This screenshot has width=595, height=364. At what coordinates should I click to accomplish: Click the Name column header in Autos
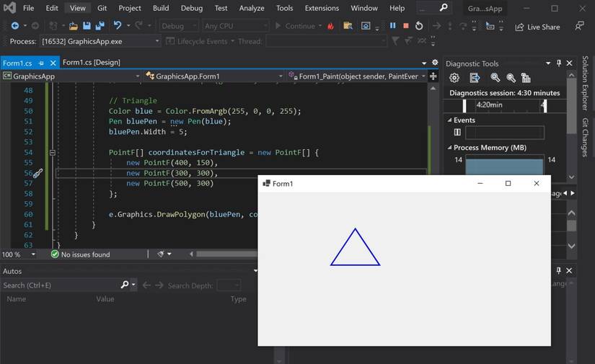(17, 299)
